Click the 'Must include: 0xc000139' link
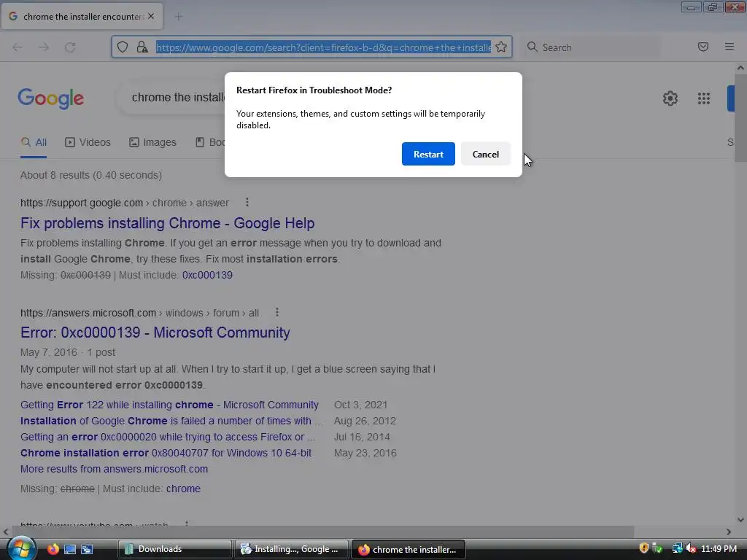The image size is (747, 560). point(207,275)
